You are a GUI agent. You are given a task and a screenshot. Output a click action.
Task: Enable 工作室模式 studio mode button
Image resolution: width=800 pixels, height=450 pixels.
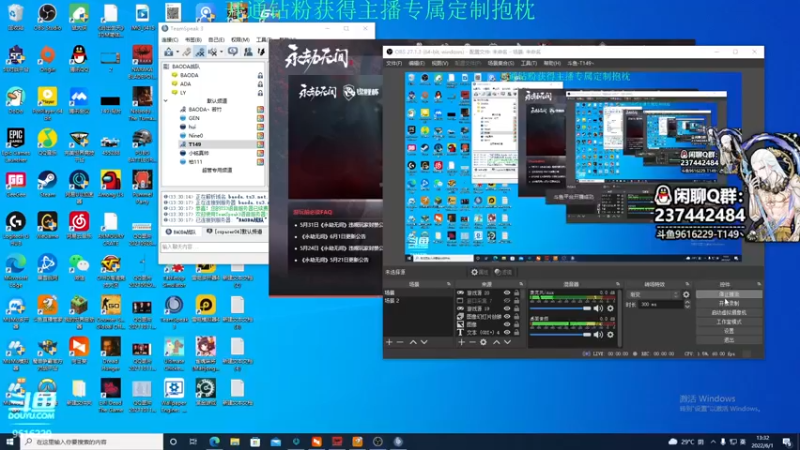pos(729,321)
